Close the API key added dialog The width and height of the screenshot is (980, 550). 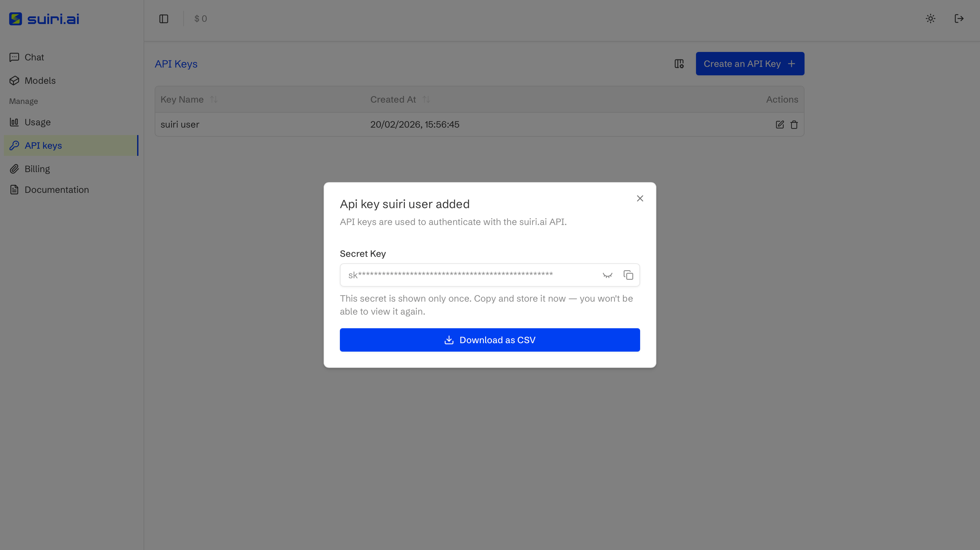(x=640, y=198)
